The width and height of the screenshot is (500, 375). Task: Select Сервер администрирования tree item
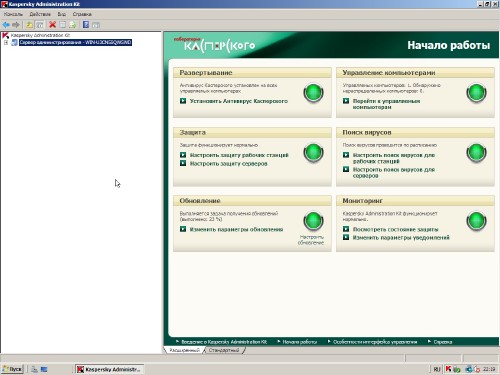75,42
